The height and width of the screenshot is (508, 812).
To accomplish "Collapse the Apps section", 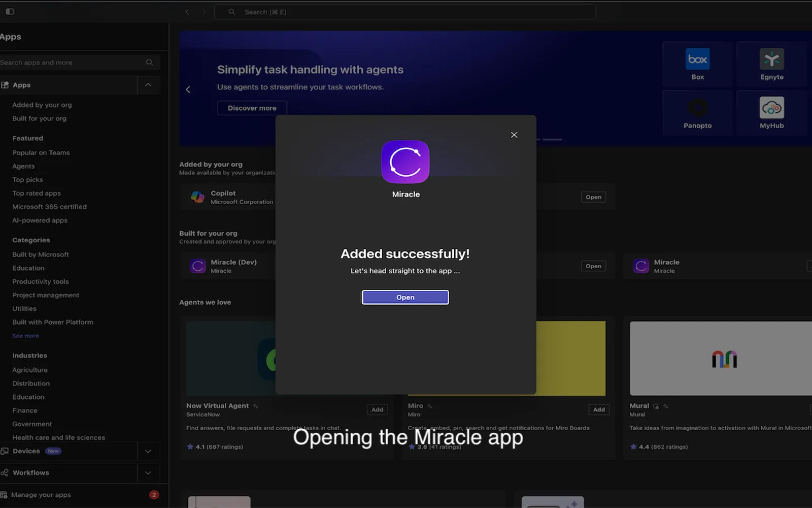I will (x=148, y=85).
